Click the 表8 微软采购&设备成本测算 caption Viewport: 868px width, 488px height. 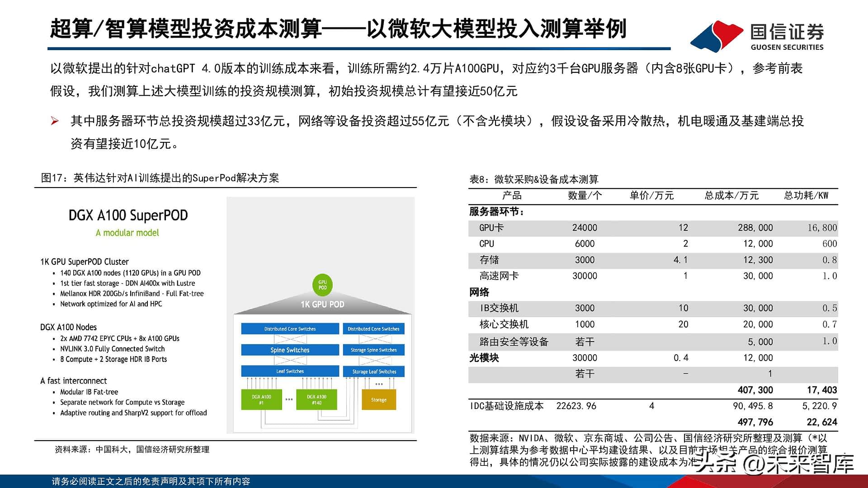coord(534,179)
